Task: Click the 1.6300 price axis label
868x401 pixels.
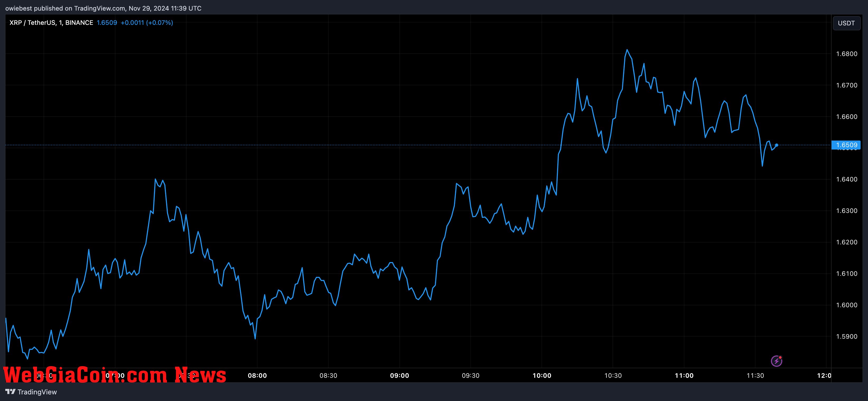Action: pos(846,211)
